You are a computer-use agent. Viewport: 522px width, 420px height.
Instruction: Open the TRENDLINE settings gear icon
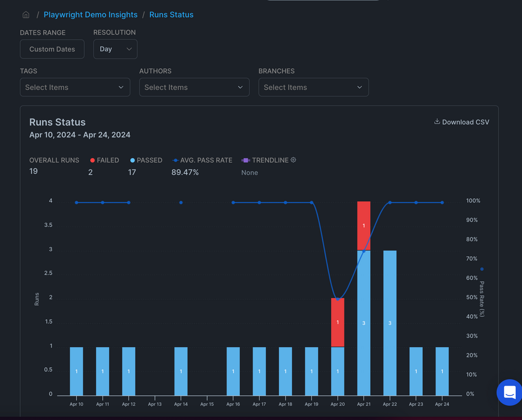[x=293, y=160]
